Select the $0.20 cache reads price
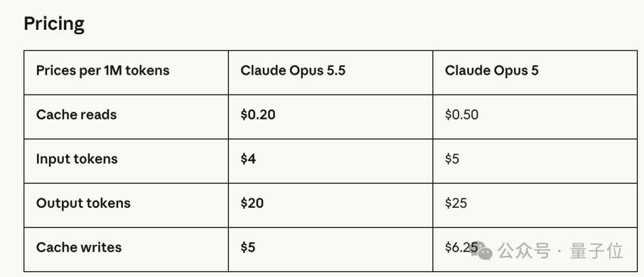 258,115
